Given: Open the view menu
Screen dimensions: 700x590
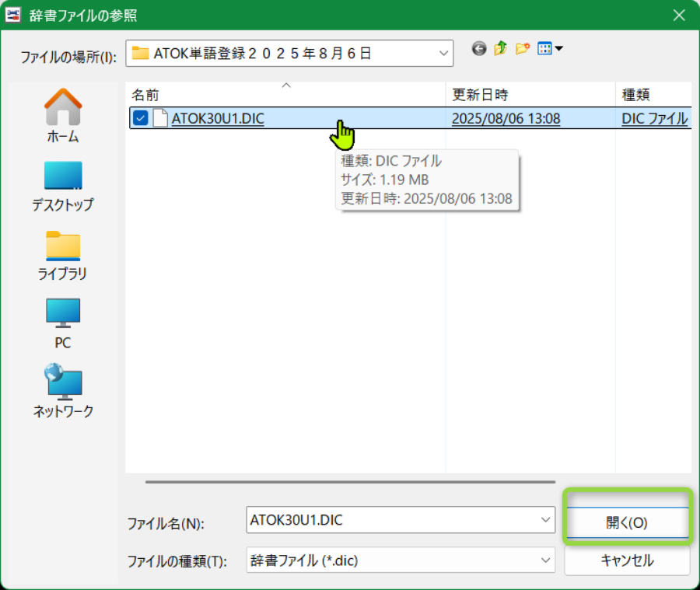Looking at the screenshot, I should click(x=550, y=48).
